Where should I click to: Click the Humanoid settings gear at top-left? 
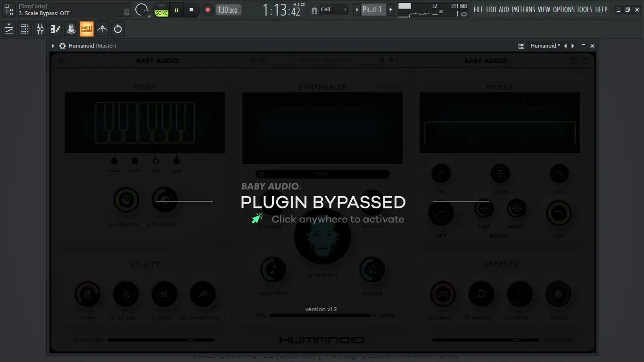[61, 60]
